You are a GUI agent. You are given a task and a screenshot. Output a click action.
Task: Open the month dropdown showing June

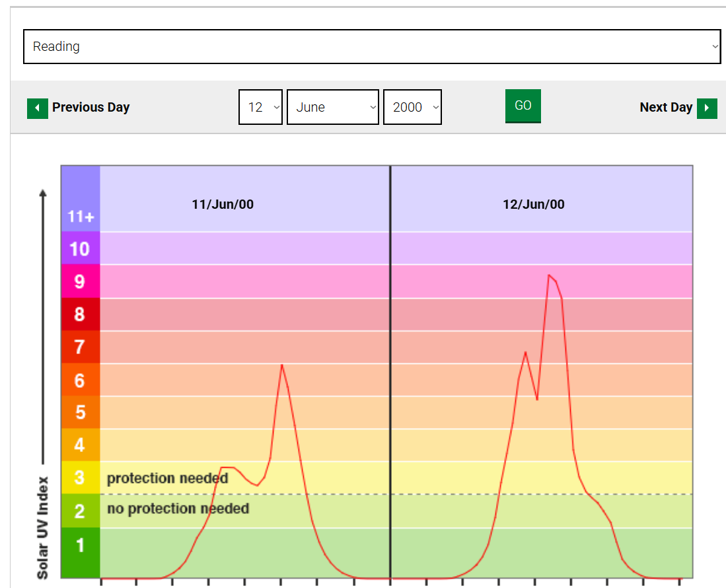(x=332, y=107)
